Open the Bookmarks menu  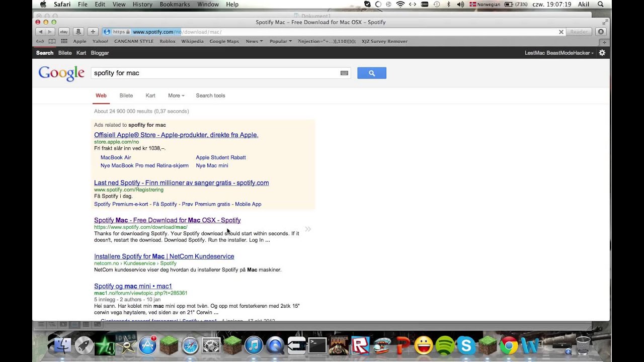pyautogui.click(x=175, y=4)
